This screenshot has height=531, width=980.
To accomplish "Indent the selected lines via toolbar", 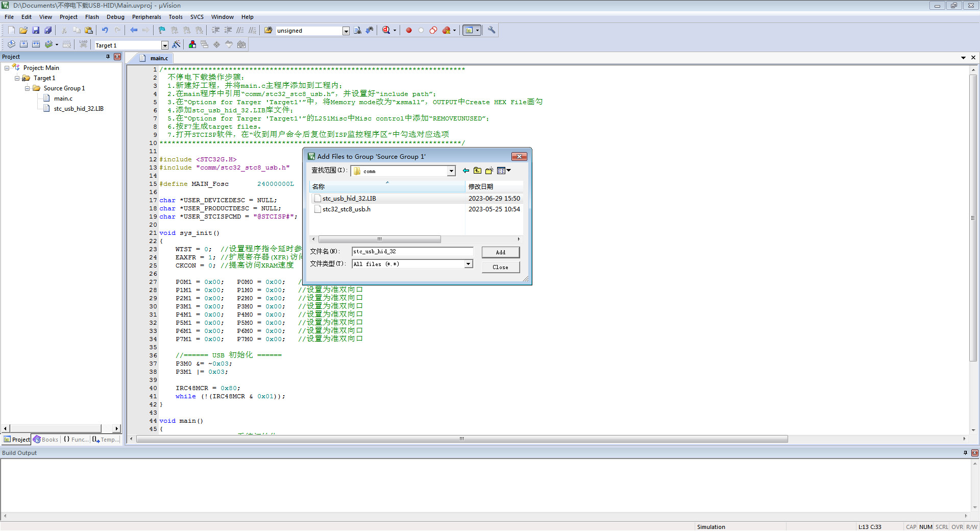I will [x=215, y=30].
